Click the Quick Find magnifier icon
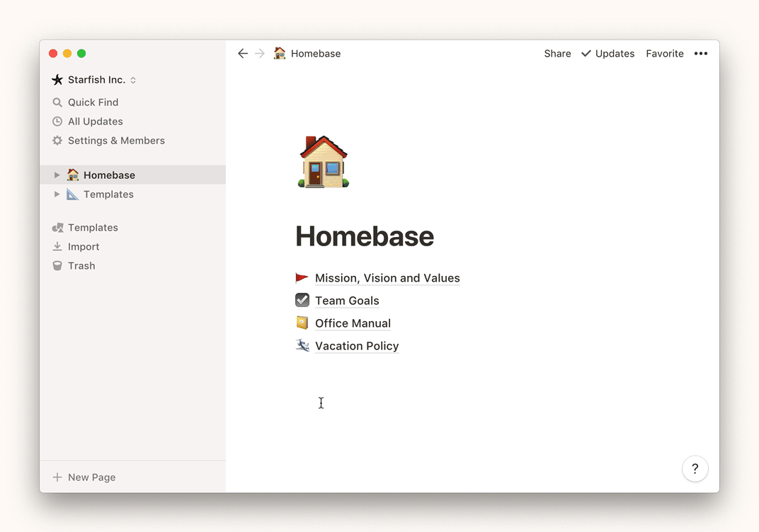The height and width of the screenshot is (532, 759). pyautogui.click(x=57, y=103)
